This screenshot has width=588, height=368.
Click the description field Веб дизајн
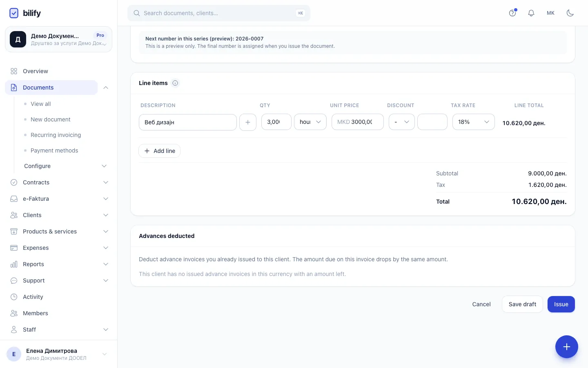(x=188, y=122)
